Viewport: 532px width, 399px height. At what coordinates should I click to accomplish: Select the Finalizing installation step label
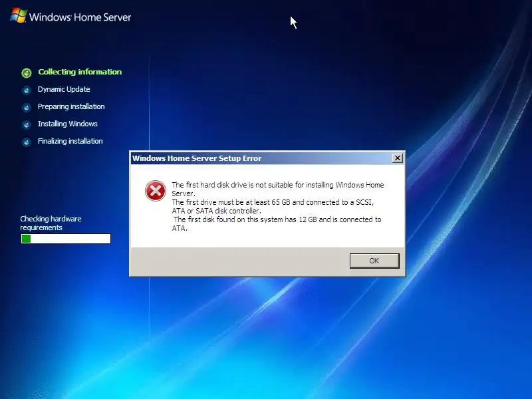point(70,141)
